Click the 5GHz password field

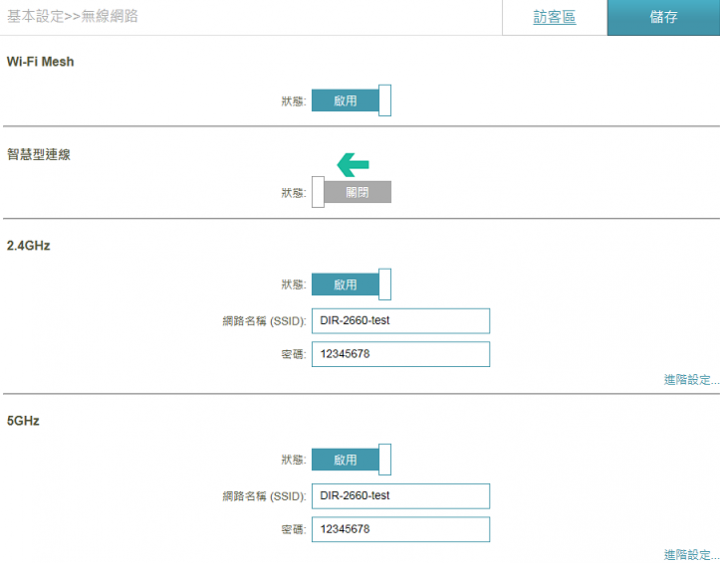pos(401,529)
